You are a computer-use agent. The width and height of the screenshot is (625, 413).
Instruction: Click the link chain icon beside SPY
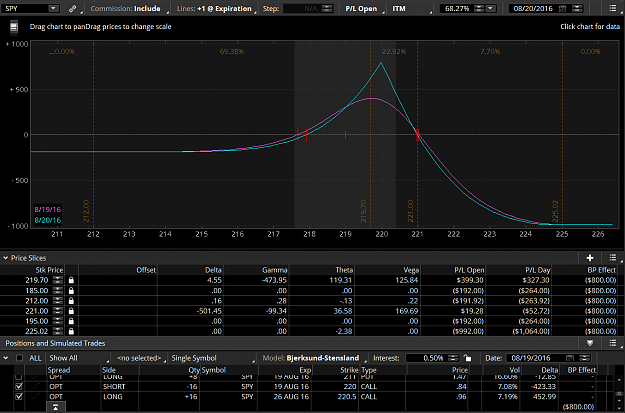(73, 8)
